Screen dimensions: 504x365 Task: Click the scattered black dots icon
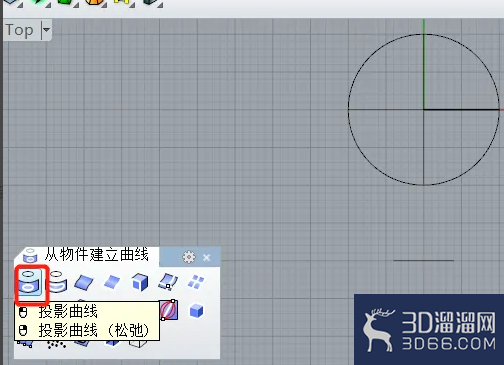click(56, 344)
